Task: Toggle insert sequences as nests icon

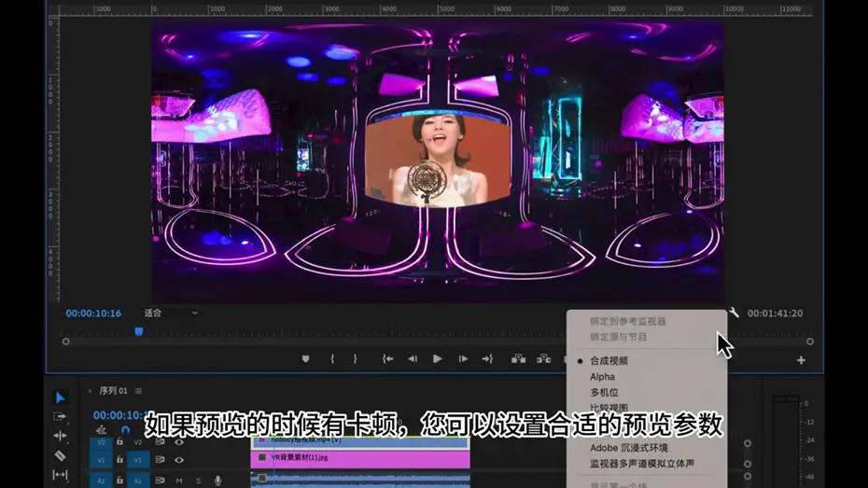Action: tap(101, 430)
